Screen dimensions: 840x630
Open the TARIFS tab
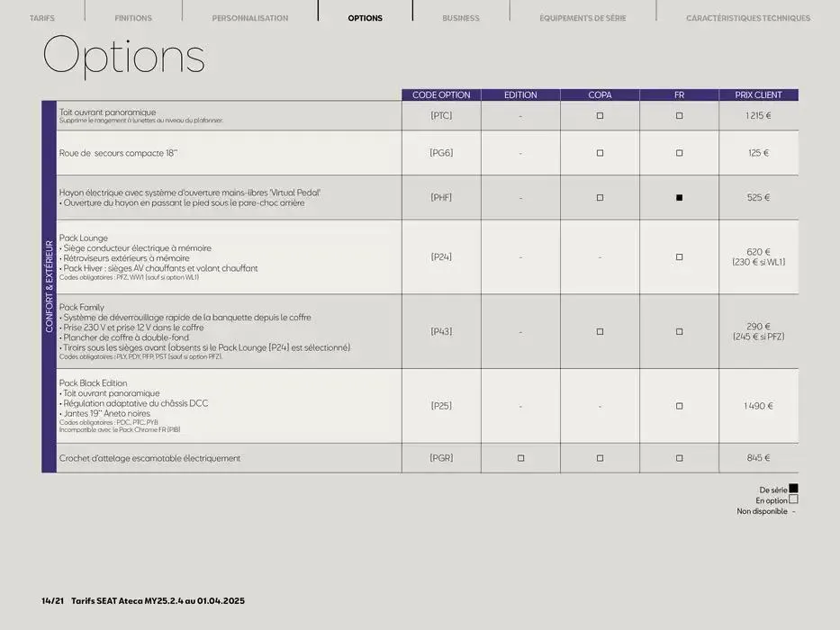pyautogui.click(x=41, y=18)
